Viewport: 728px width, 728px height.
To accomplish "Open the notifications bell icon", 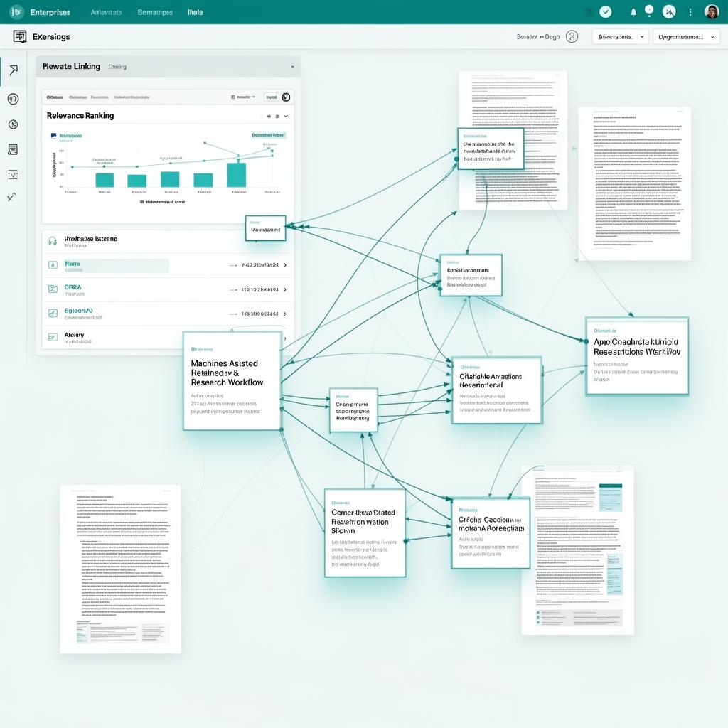I will click(x=633, y=13).
